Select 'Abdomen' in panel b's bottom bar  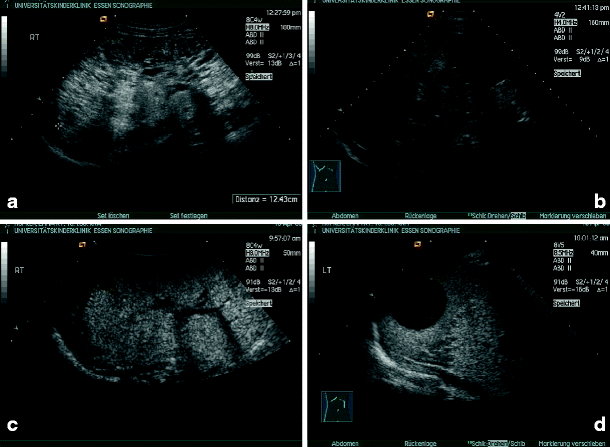[x=345, y=216]
